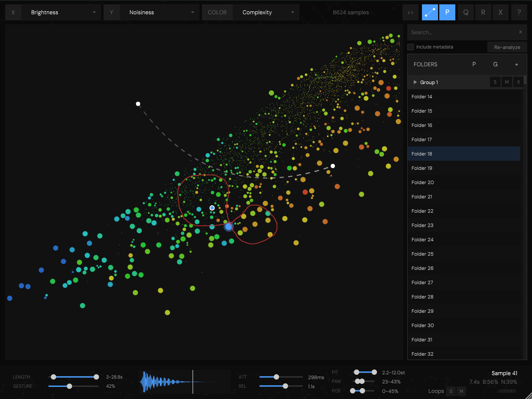Click the PIT pitch slider right handle

(374, 372)
